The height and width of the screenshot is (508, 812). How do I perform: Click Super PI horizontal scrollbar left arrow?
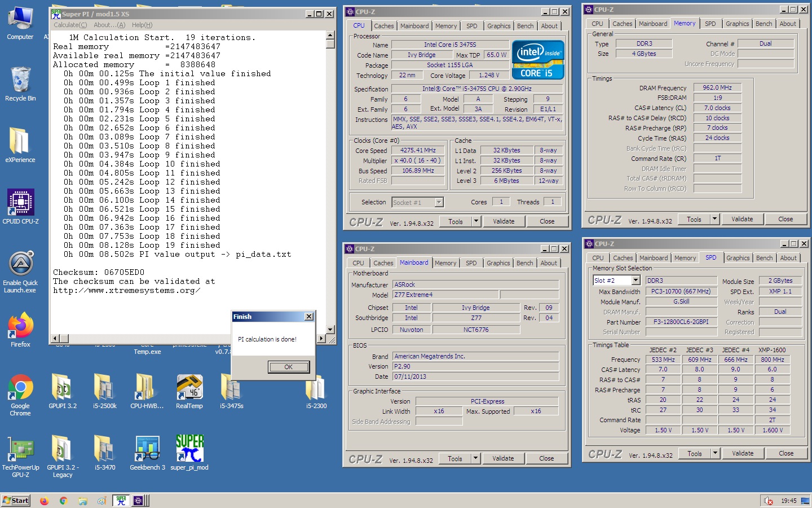click(55, 339)
